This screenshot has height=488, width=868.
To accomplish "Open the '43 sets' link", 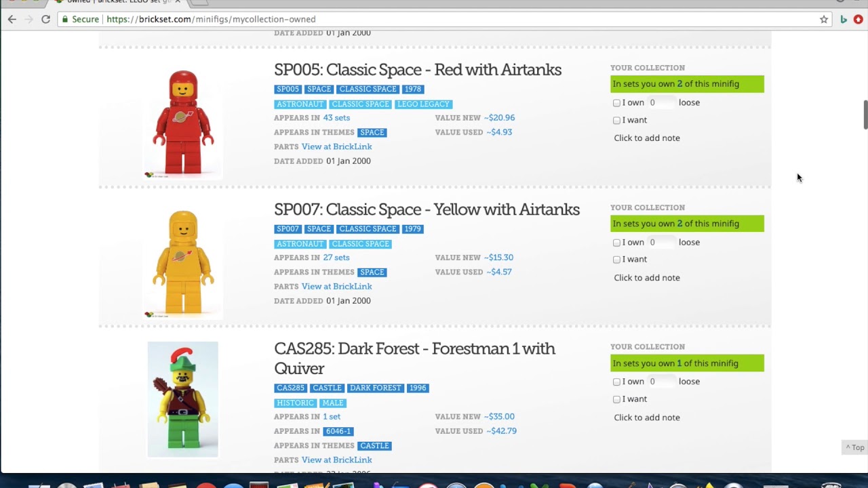I will pyautogui.click(x=336, y=118).
